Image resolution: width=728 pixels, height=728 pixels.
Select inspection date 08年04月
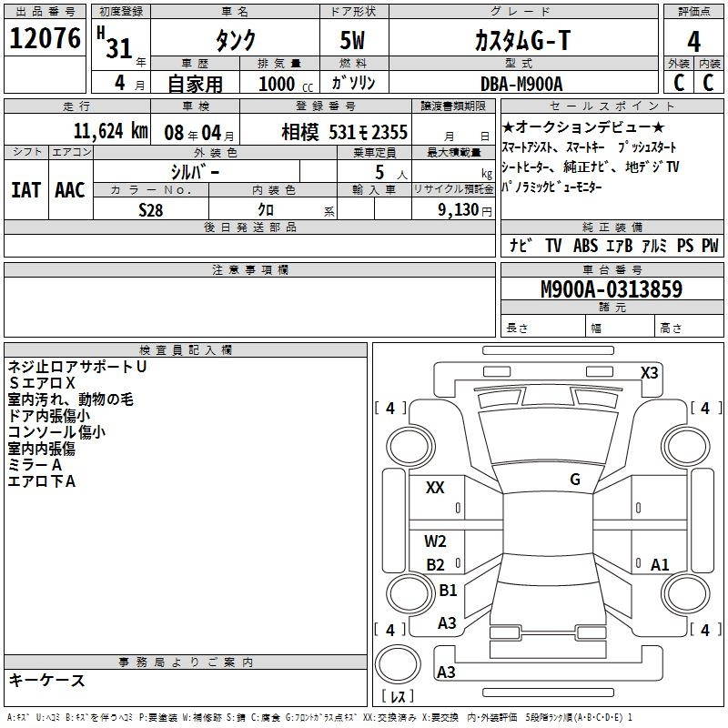199,133
